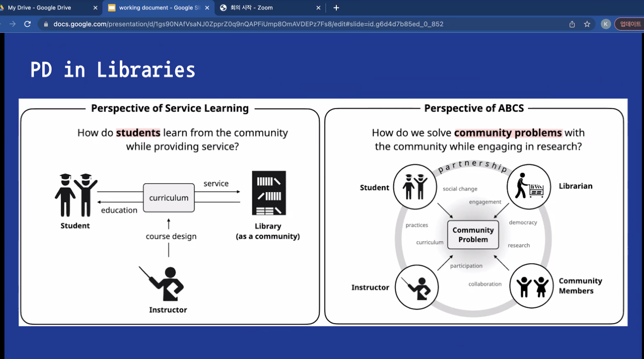The image size is (644, 359).
Task: Bookmark this page with the star icon
Action: (587, 24)
